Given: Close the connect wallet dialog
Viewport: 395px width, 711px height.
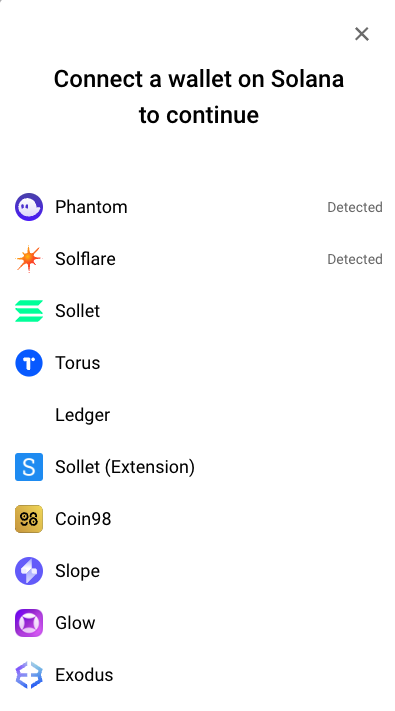Looking at the screenshot, I should pos(362,34).
